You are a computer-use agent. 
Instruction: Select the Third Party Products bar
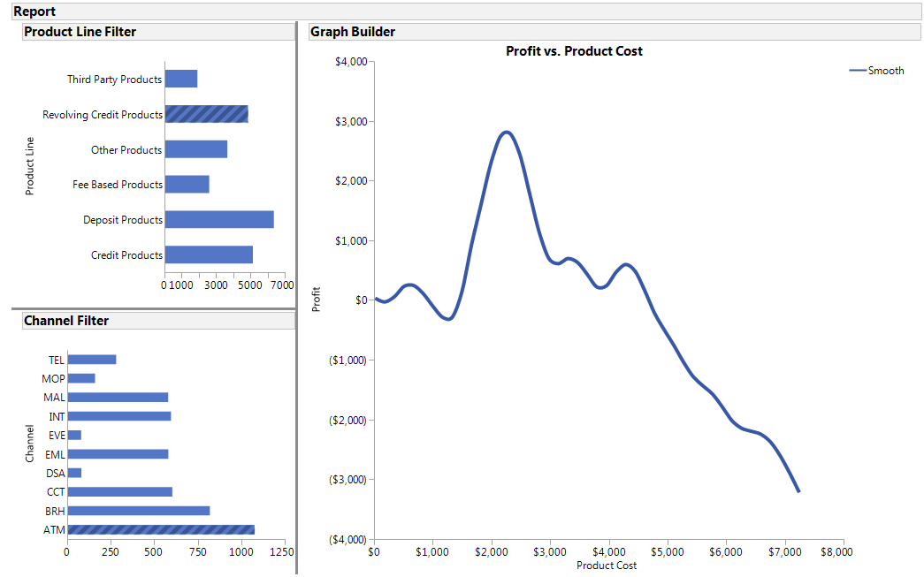tap(181, 79)
